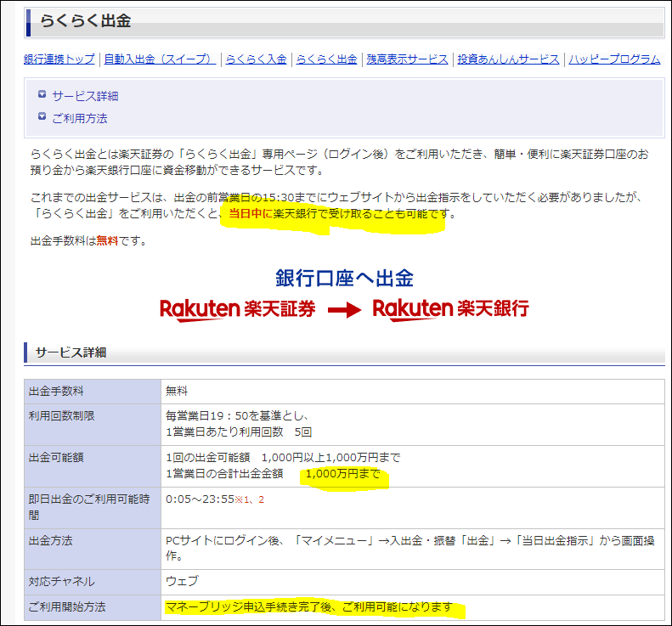Click the down-arrow icon beside サービス詳細
Viewport: 672px width, 626px height.
(42, 95)
